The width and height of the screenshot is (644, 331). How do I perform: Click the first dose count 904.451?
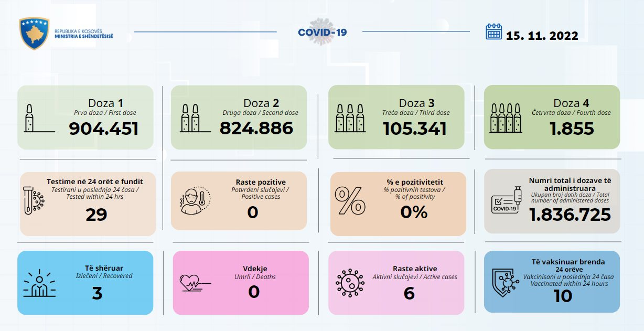(x=104, y=129)
